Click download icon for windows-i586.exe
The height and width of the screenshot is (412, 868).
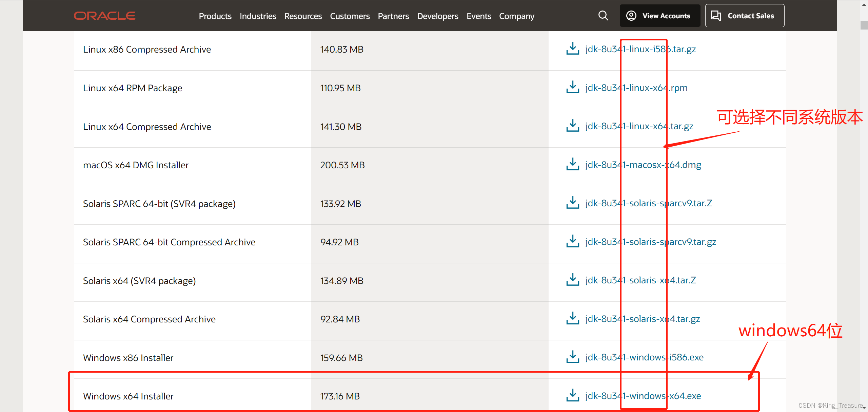click(573, 357)
